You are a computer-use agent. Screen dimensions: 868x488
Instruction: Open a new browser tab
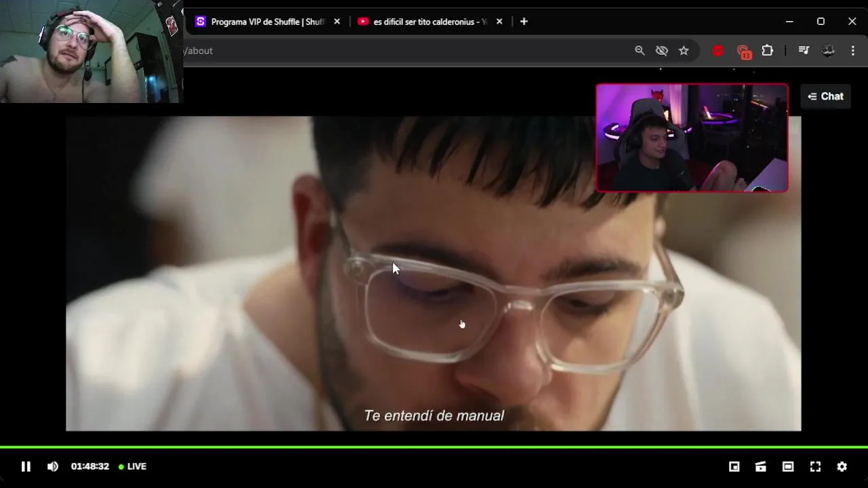point(524,22)
